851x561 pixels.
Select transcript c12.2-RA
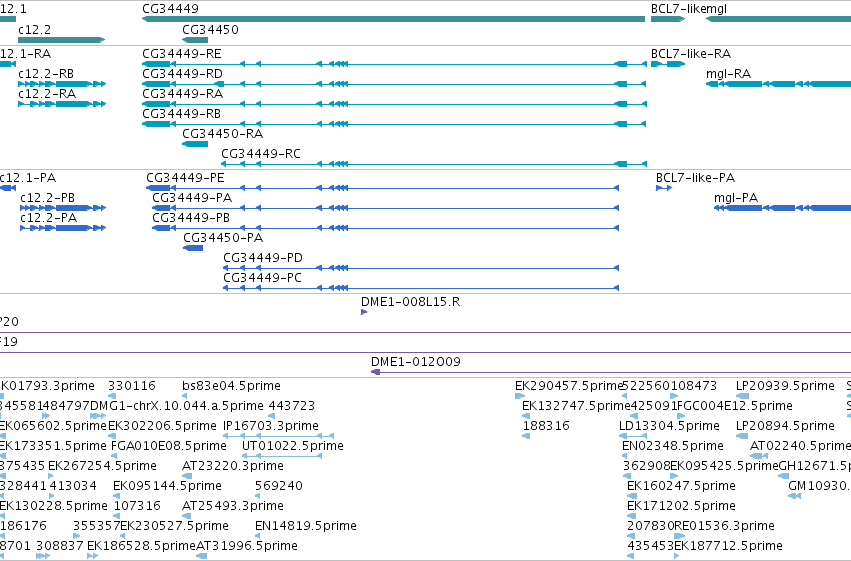[x=47, y=94]
